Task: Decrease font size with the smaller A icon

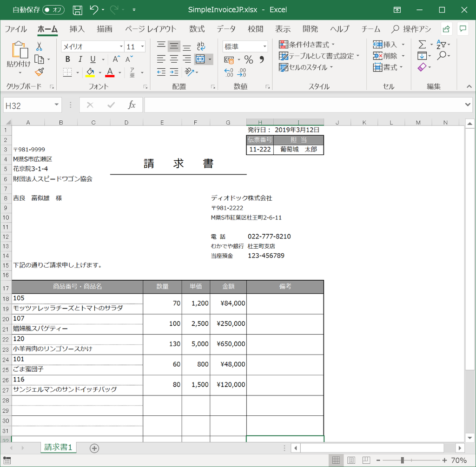Action: [129, 59]
